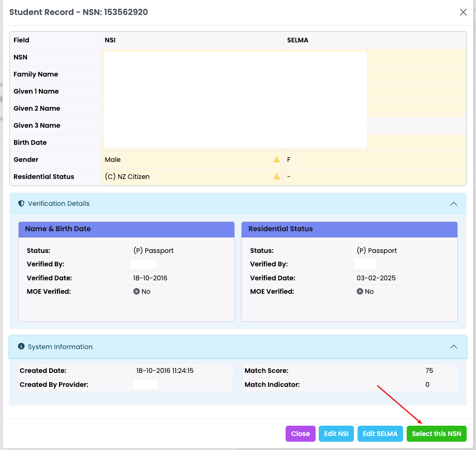Click the Verification Details header text
This screenshot has width=476, height=450.
(x=58, y=204)
